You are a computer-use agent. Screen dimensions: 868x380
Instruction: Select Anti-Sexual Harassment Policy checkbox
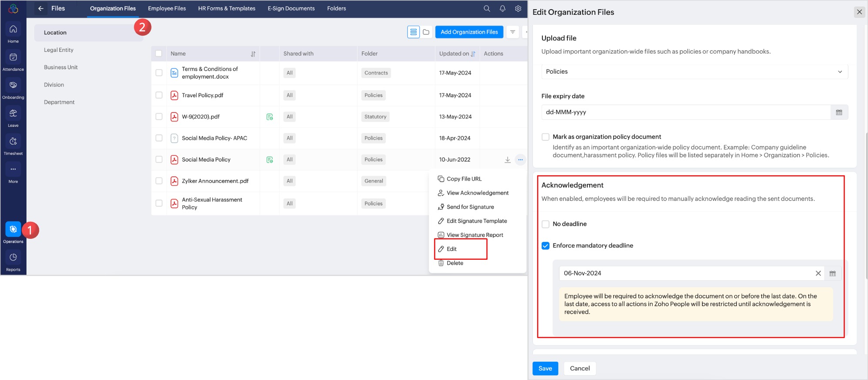(x=159, y=204)
